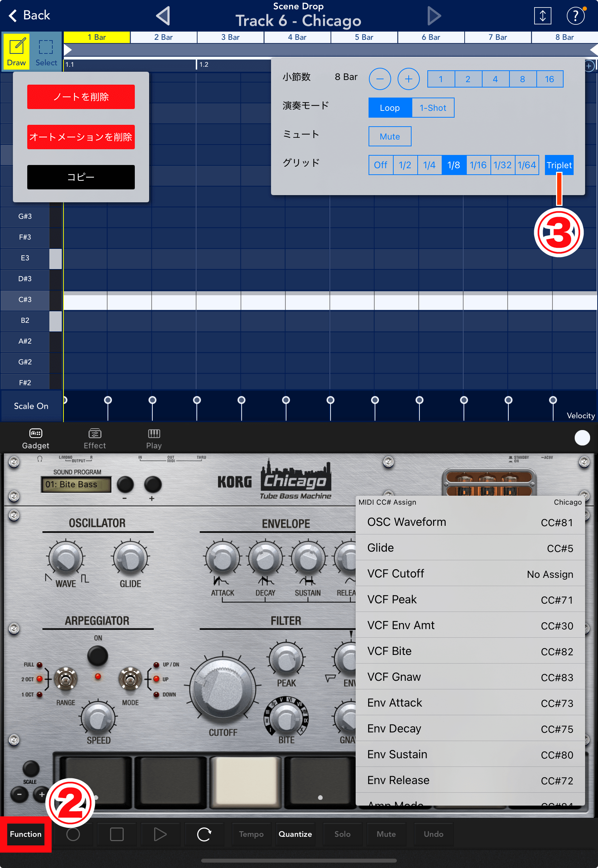The image size is (598, 868).
Task: Select the Select tool
Action: [x=46, y=51]
